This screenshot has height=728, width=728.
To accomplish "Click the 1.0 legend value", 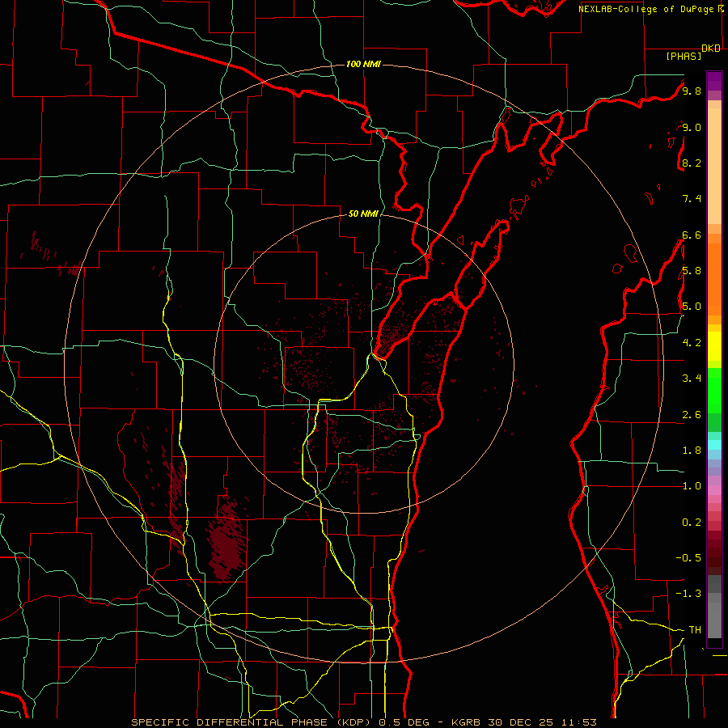I will click(692, 486).
